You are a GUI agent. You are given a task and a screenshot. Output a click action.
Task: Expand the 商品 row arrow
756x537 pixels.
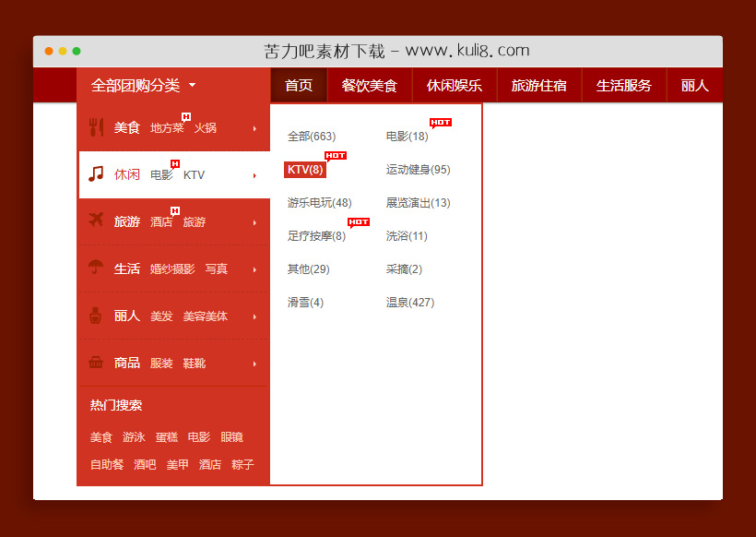[254, 364]
